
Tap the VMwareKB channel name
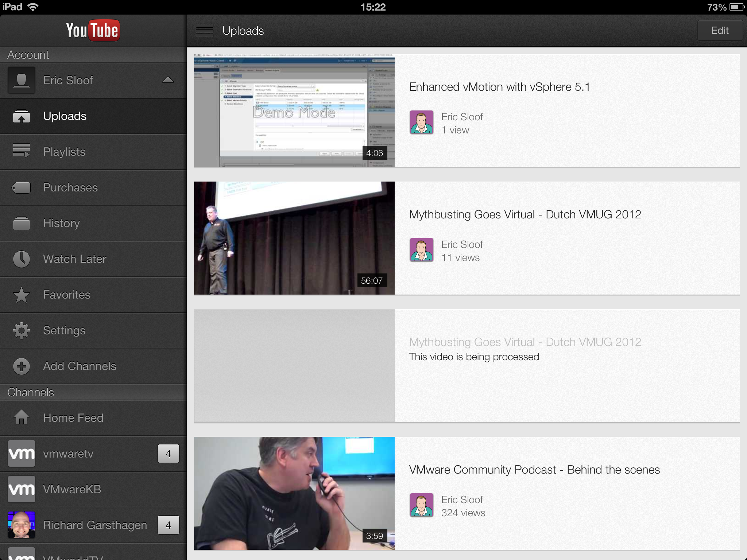pyautogui.click(x=72, y=489)
